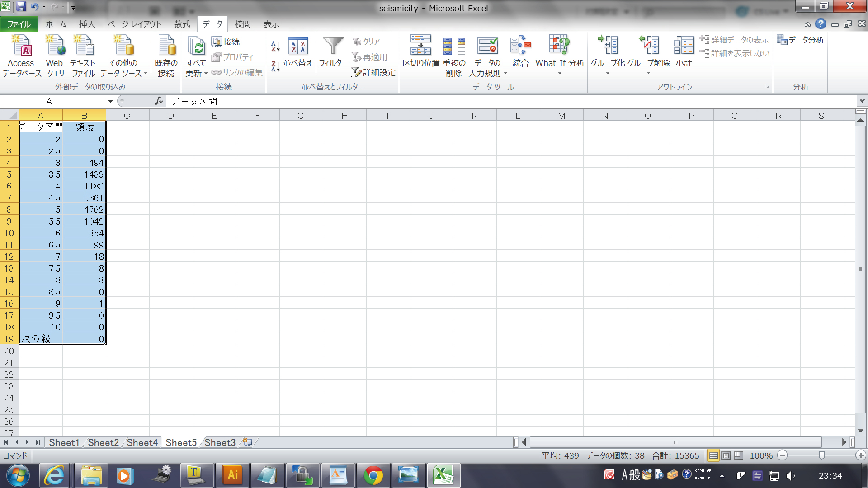Click the zoom out minus button
Image resolution: width=868 pixels, height=488 pixels.
pos(783,455)
